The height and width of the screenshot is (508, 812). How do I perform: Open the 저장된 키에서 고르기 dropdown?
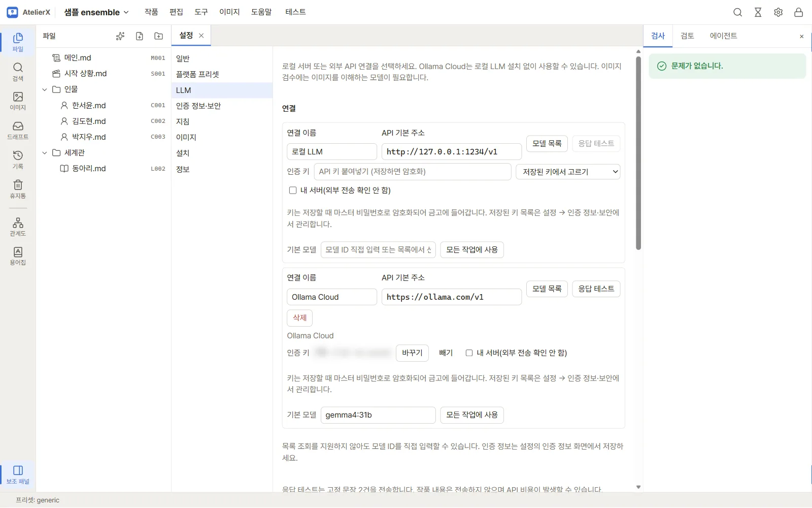[568, 172]
